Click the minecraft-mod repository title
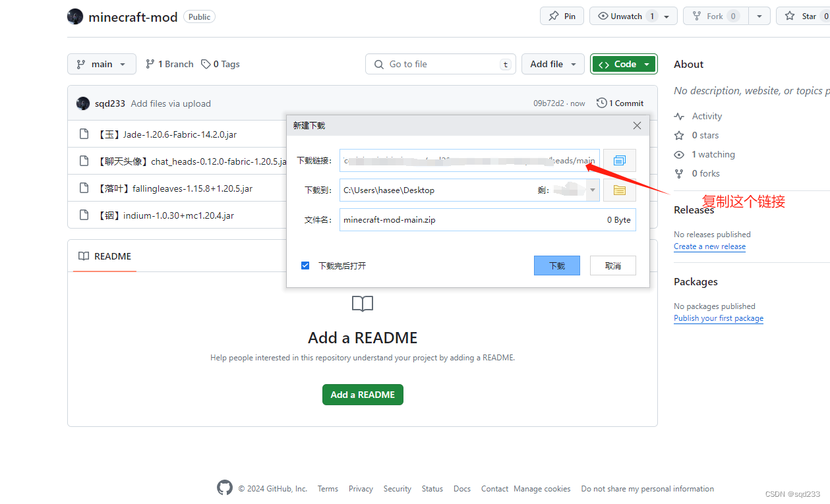 click(133, 17)
